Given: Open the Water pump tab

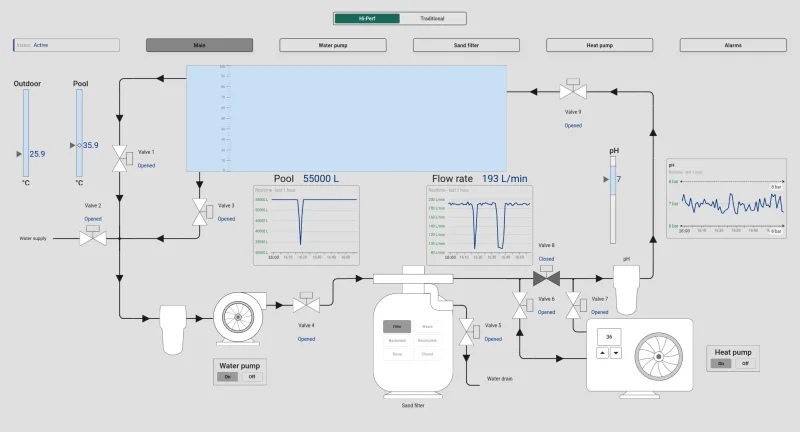Looking at the screenshot, I should coord(333,45).
